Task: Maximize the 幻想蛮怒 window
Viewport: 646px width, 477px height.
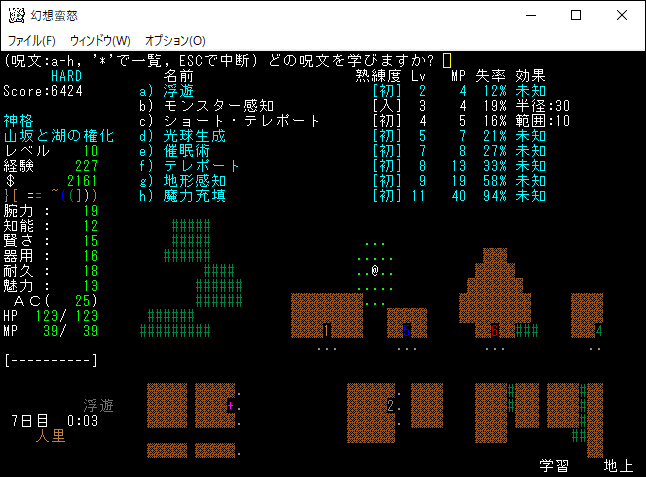Action: pyautogui.click(x=576, y=15)
